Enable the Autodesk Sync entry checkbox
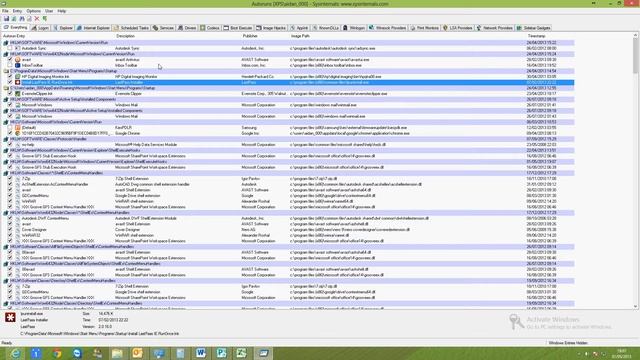640x360 pixels. coord(10,48)
